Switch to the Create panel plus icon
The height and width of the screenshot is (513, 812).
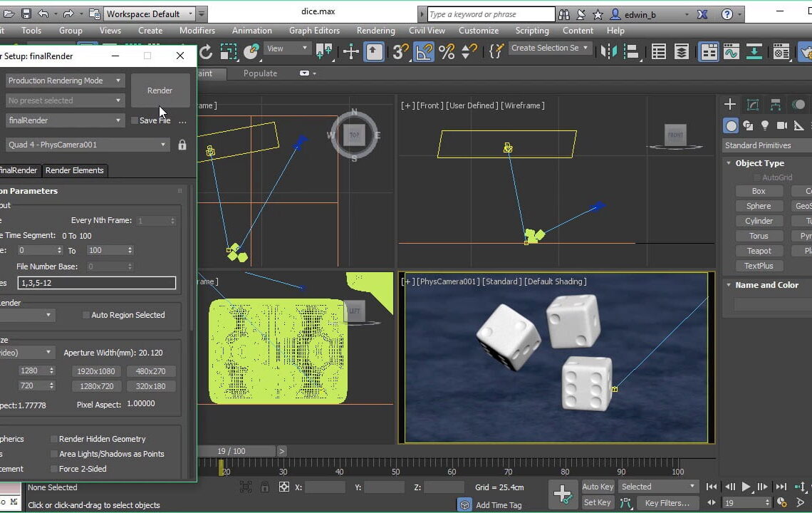point(729,104)
